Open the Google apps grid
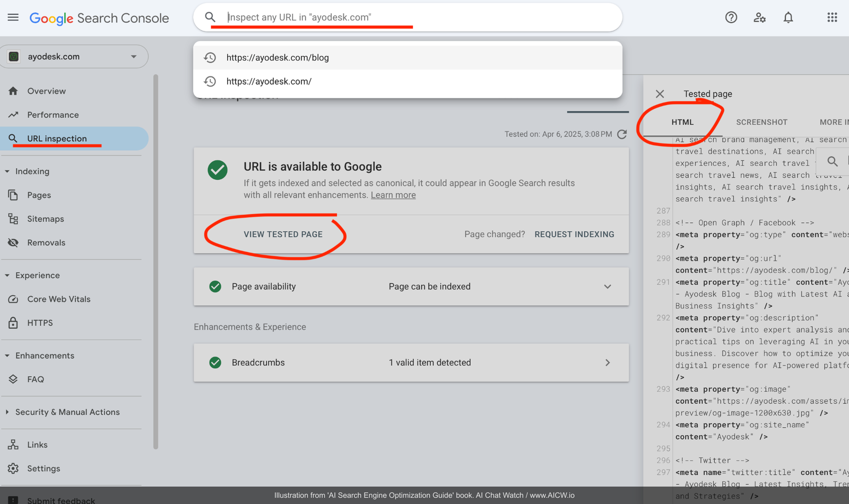 [831, 18]
